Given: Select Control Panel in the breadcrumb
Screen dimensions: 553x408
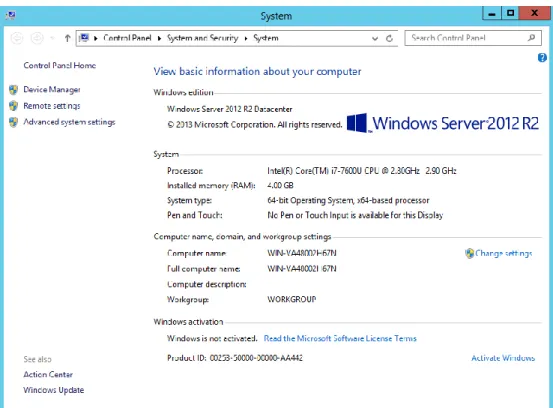Looking at the screenshot, I should pyautogui.click(x=127, y=38).
